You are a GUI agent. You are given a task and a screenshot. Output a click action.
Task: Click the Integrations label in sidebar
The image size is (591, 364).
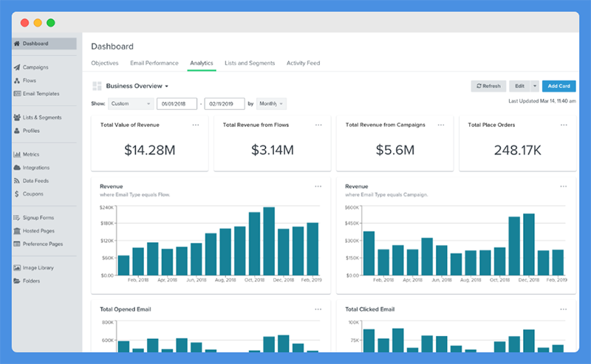coord(35,168)
